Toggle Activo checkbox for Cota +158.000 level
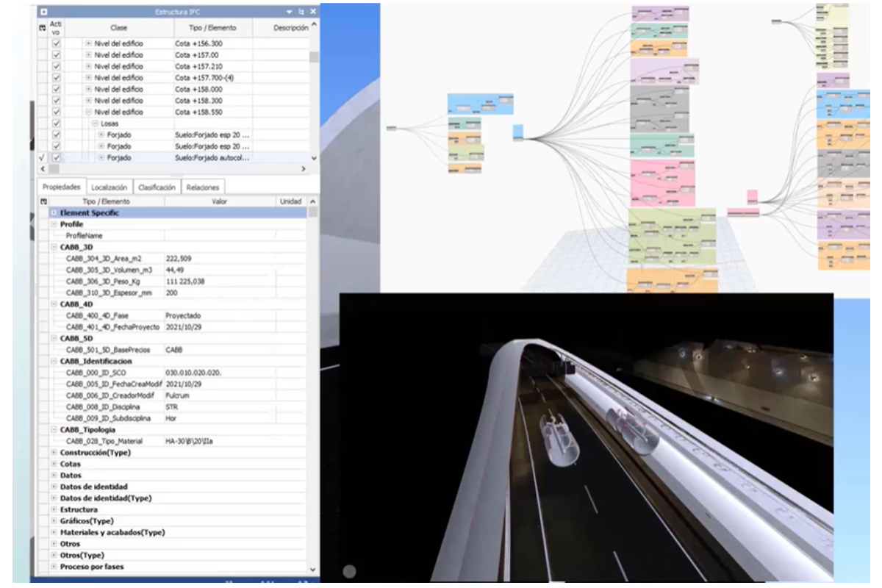 click(57, 89)
